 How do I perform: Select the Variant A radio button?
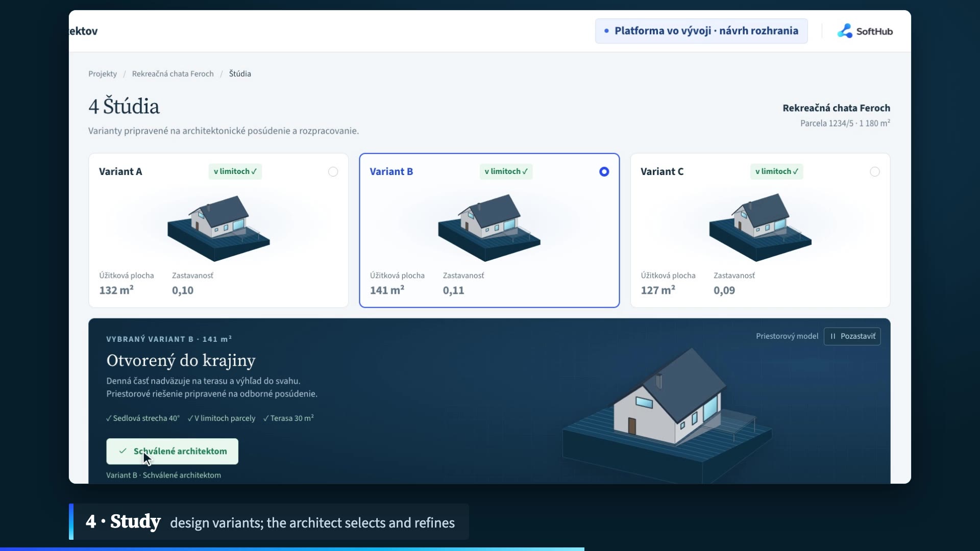pos(333,172)
